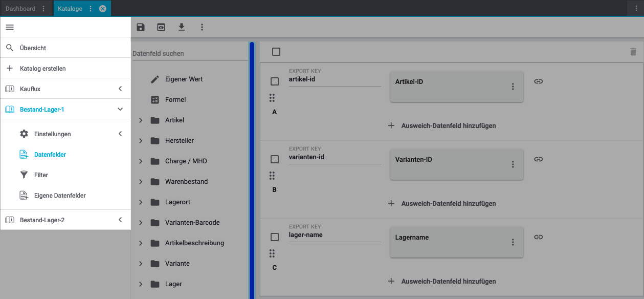
Task: Click the save icon in the toolbar
Action: click(141, 27)
